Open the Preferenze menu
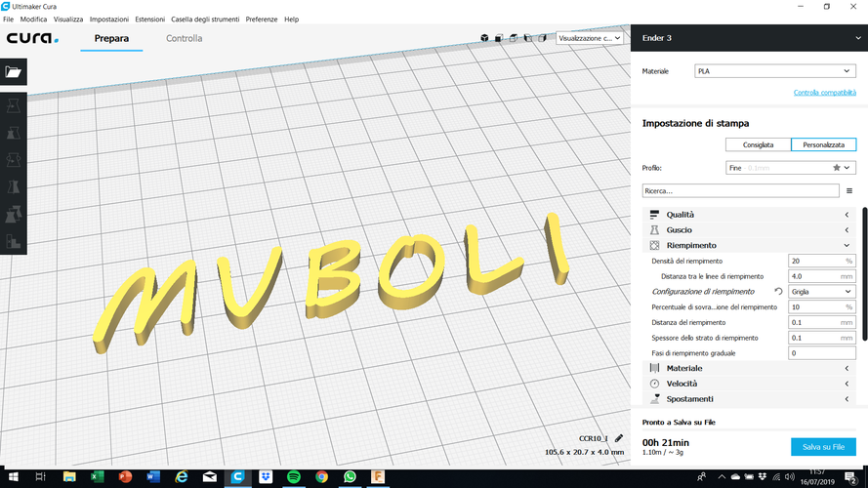Image resolution: width=868 pixels, height=488 pixels. tap(262, 20)
